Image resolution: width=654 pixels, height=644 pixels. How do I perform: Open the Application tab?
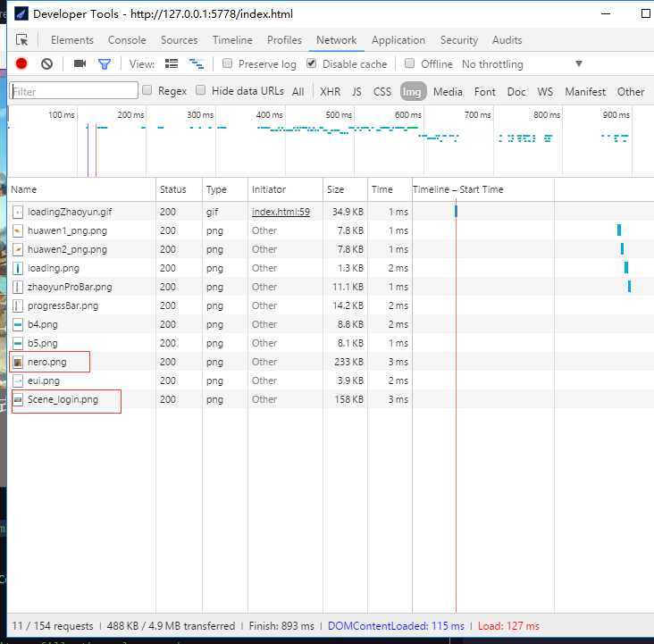click(x=398, y=40)
